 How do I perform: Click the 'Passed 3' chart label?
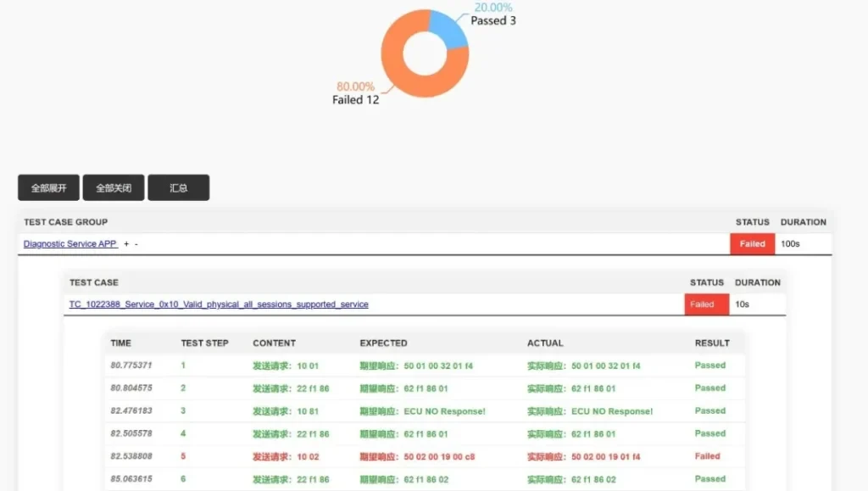pos(493,20)
